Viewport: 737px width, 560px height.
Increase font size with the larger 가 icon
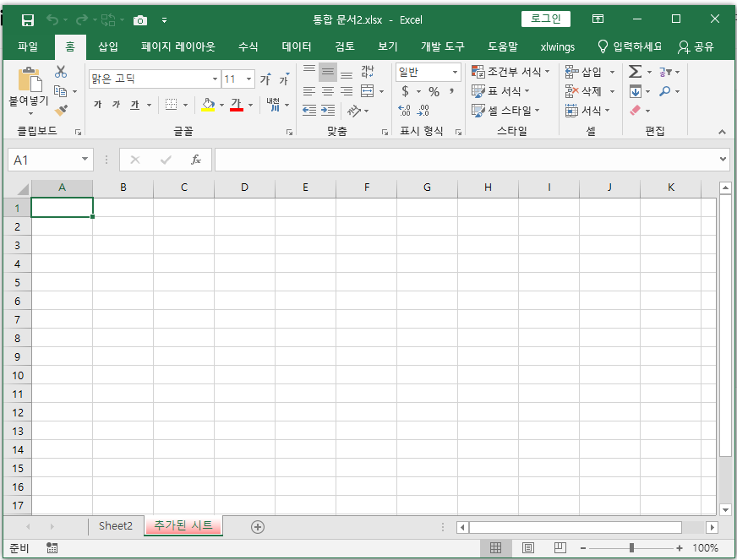pyautogui.click(x=265, y=79)
